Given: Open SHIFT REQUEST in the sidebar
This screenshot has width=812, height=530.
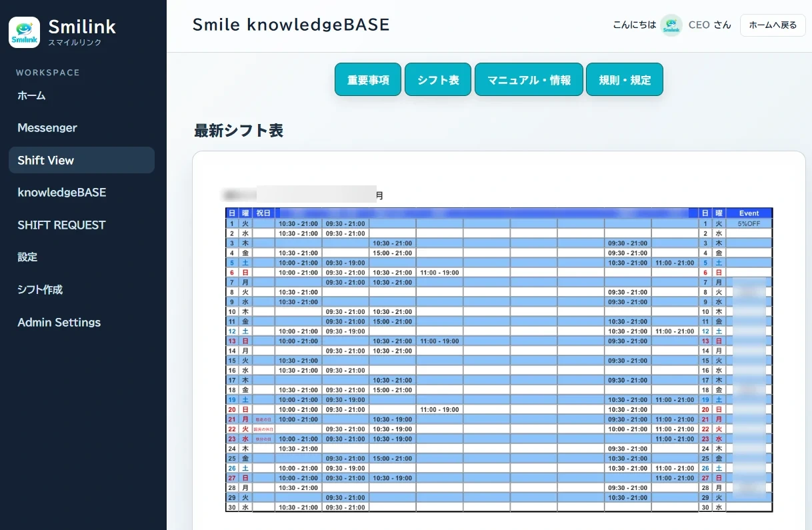Looking at the screenshot, I should tap(81, 225).
